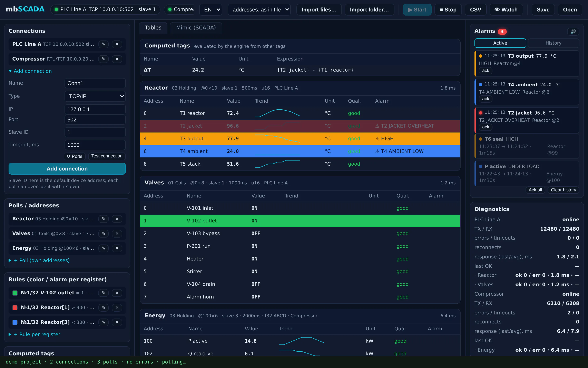This screenshot has height=368, width=588.
Task: Delete the V-102 outlet rule
Action: point(117,293)
